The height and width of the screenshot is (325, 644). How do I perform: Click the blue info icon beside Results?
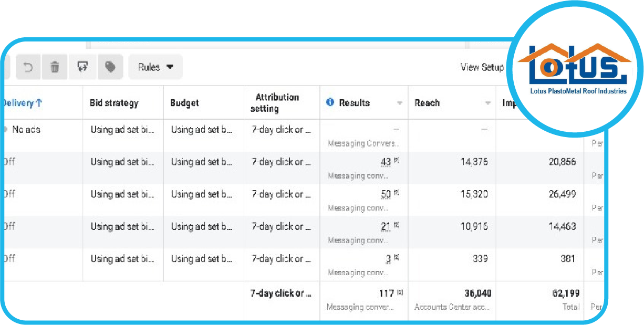point(330,102)
